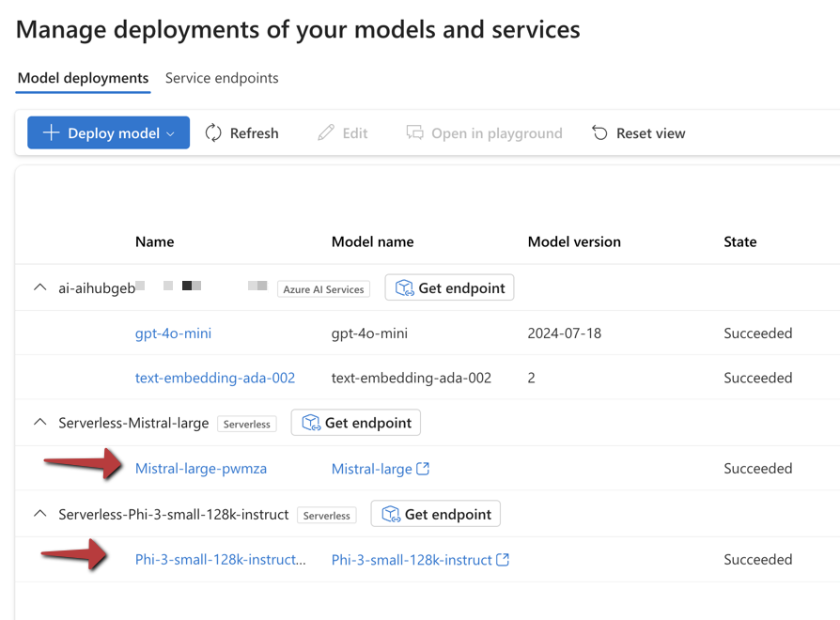Collapse the Serverless-Phi-3-small-128k-instruct group
Image resolution: width=840 pixels, height=620 pixels.
tap(39, 514)
